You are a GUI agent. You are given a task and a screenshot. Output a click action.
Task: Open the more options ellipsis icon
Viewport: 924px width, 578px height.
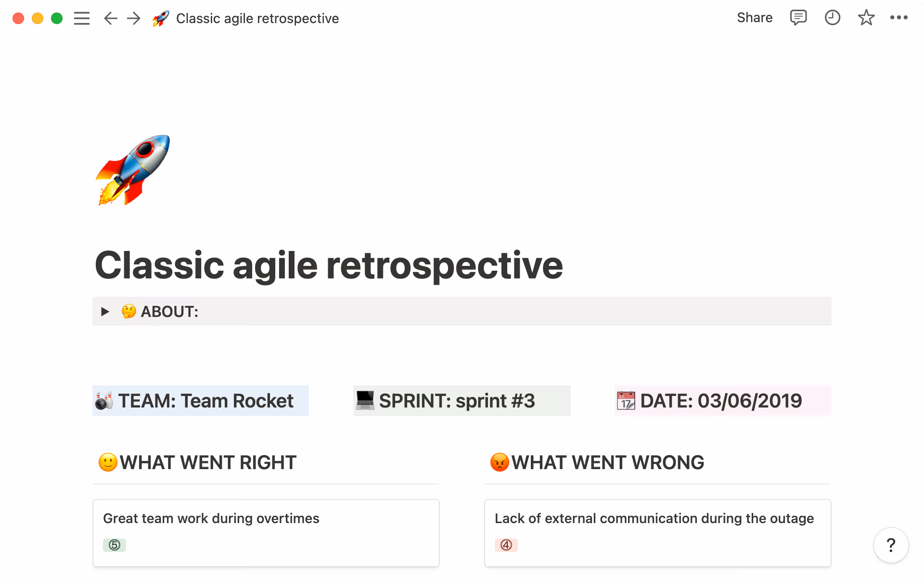click(x=899, y=18)
